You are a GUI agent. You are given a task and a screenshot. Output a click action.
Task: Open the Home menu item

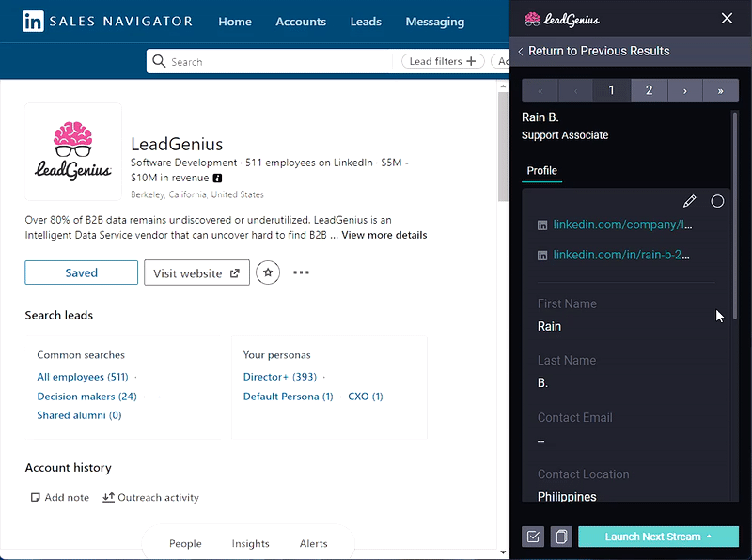point(235,22)
